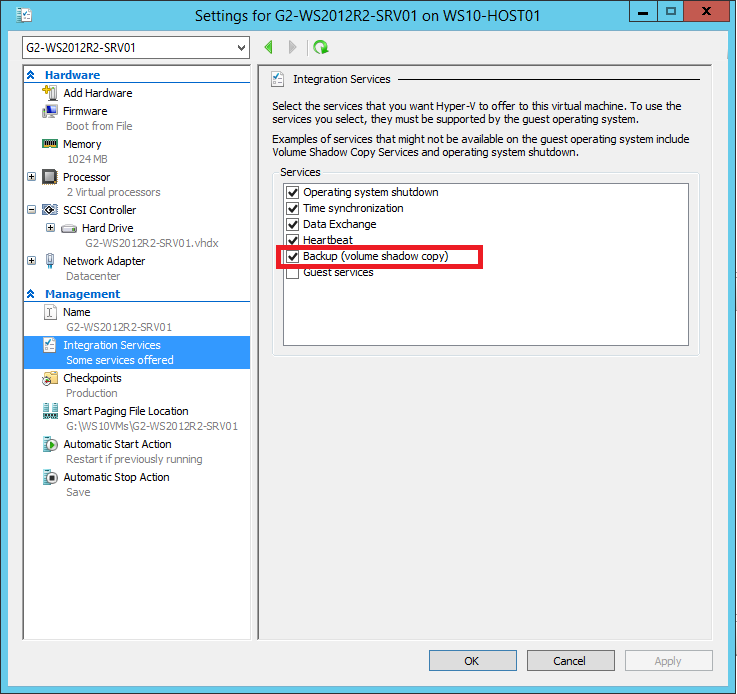Click the Memory chip icon
This screenshot has height=694, width=737.
point(50,143)
